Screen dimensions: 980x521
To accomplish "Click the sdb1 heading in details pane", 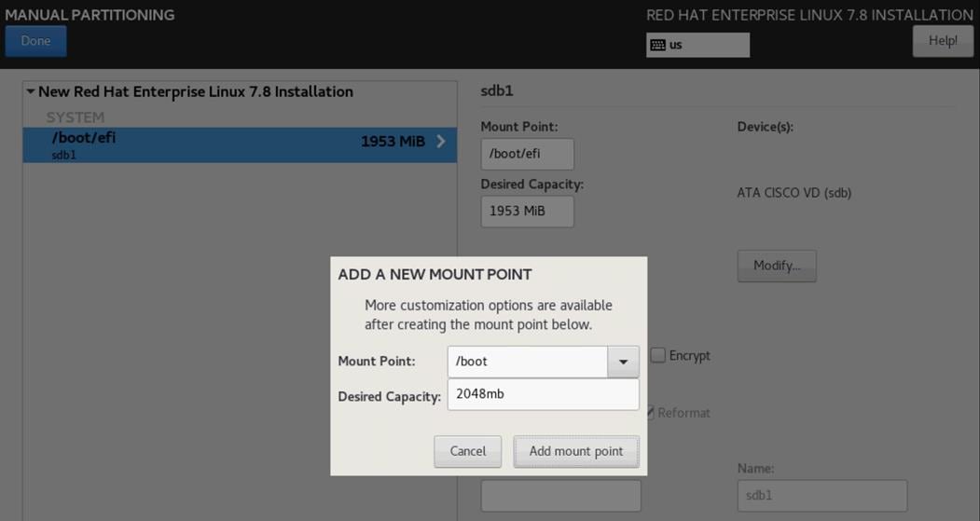I will [x=497, y=90].
